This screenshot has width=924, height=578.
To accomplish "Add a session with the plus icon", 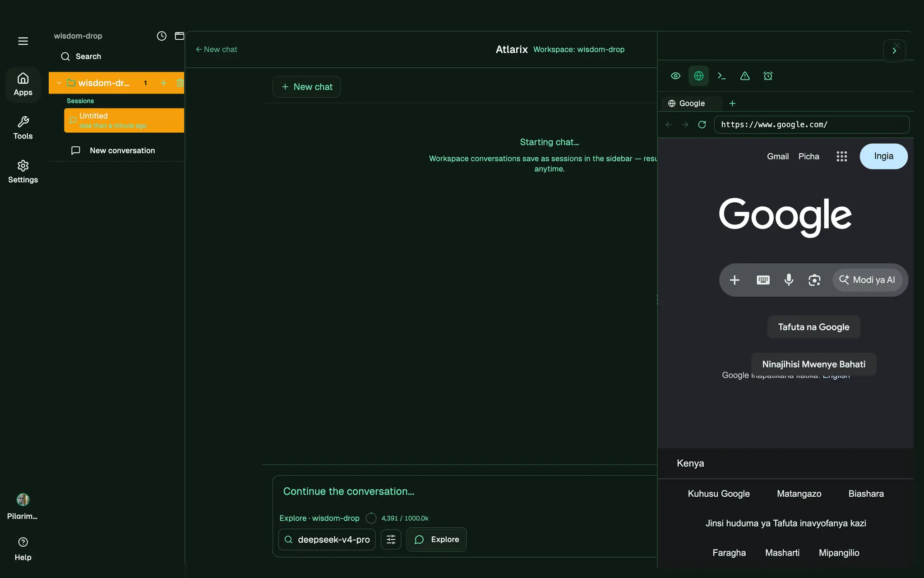I will (164, 83).
